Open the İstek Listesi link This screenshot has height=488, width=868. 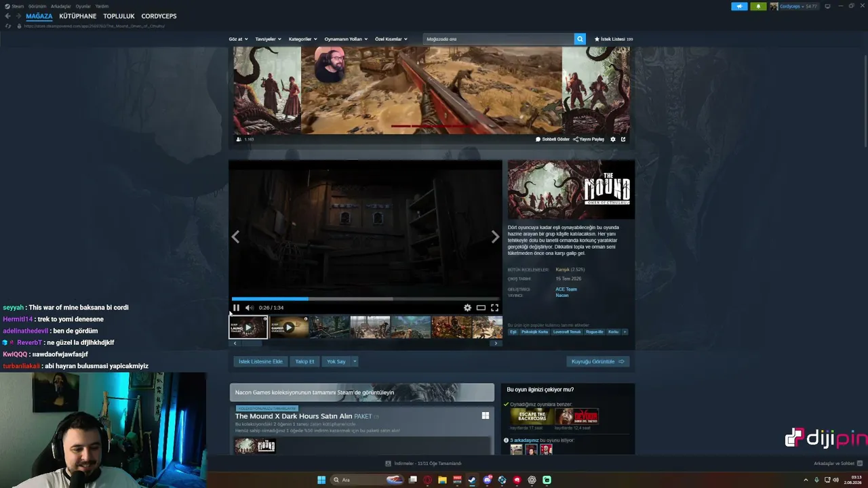[614, 39]
